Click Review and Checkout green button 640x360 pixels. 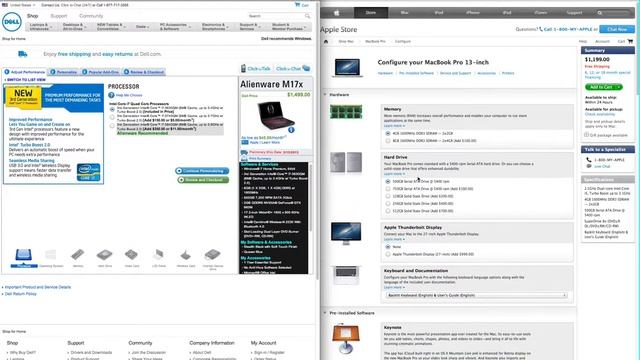click(203, 180)
